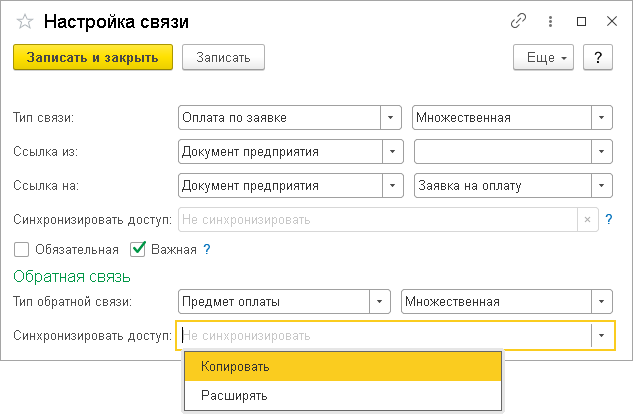The image size is (633, 414).
Task: Uncheck the Важная checkbox
Action: [x=138, y=249]
